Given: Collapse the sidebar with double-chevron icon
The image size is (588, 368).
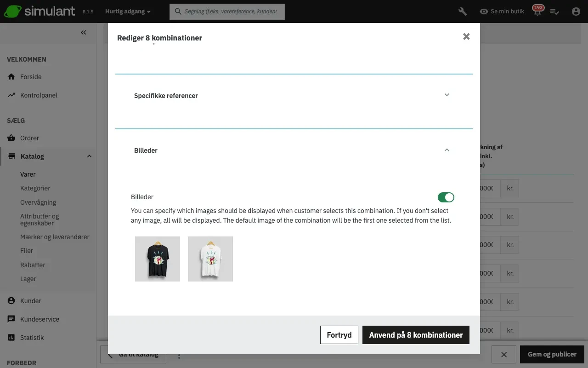Looking at the screenshot, I should 83,33.
